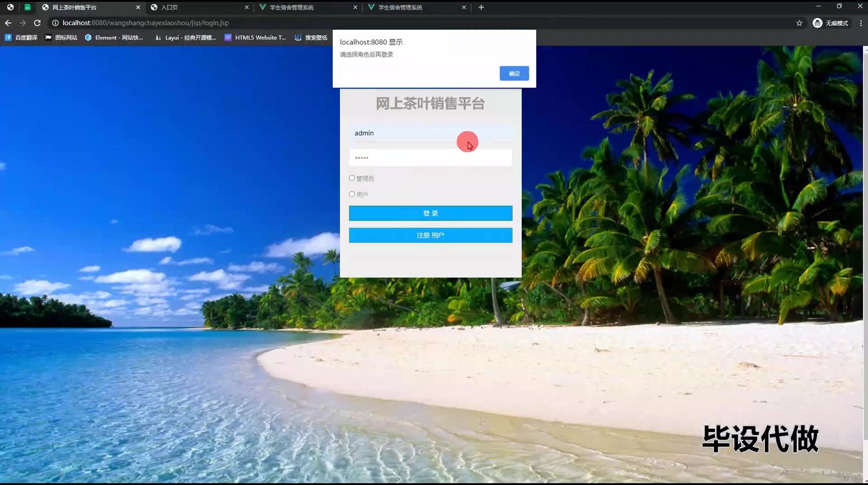
Task: Click the username field containing admin
Action: (x=430, y=133)
